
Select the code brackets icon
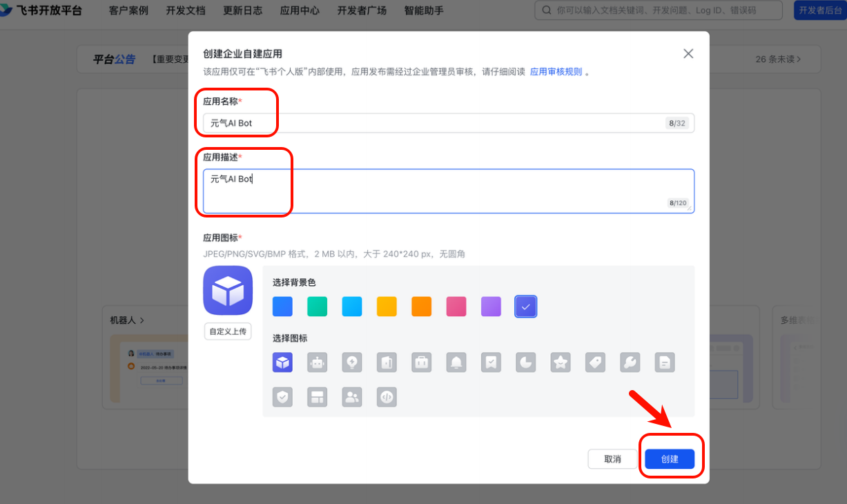(387, 396)
